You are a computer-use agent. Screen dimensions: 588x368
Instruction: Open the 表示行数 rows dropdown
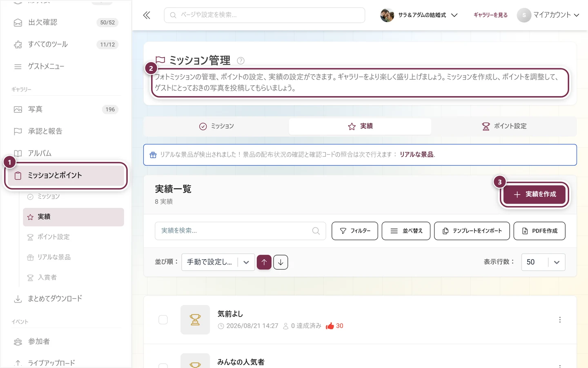(x=543, y=262)
